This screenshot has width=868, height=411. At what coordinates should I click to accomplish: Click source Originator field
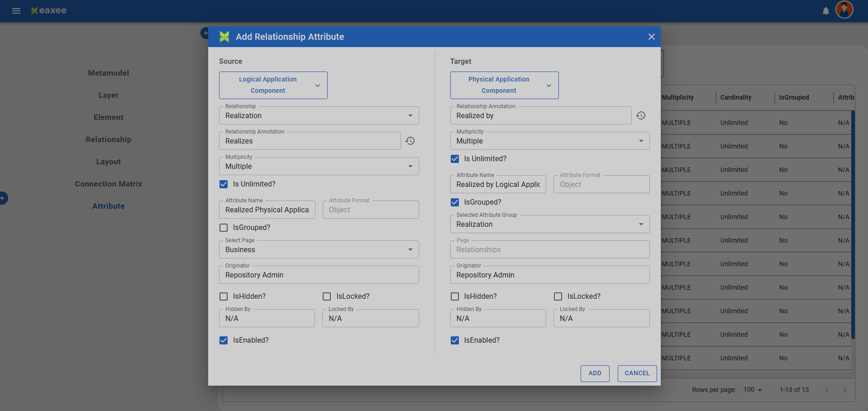pos(319,275)
